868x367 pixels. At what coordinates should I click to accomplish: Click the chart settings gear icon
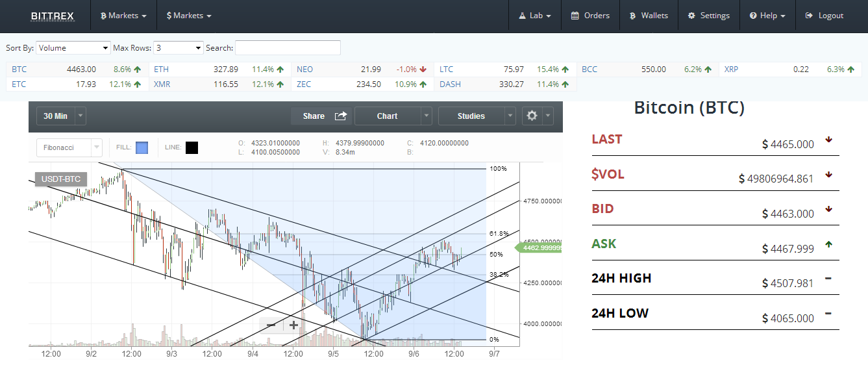click(532, 116)
